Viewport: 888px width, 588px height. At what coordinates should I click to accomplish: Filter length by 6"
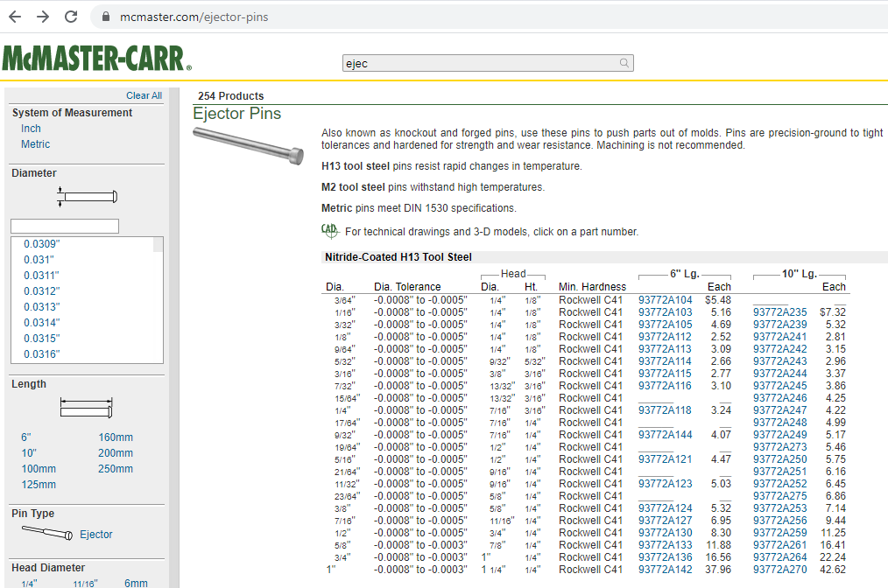coord(26,437)
